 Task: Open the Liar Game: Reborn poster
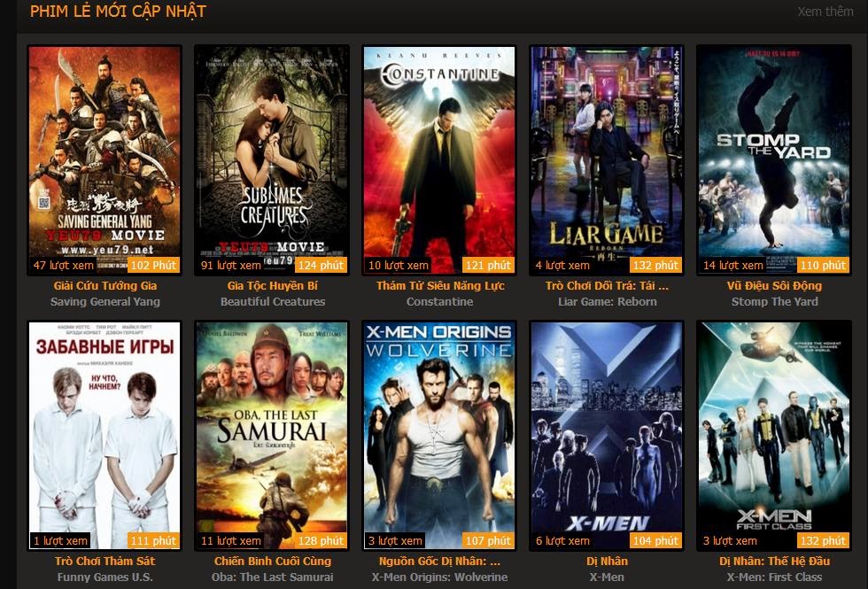(x=607, y=159)
